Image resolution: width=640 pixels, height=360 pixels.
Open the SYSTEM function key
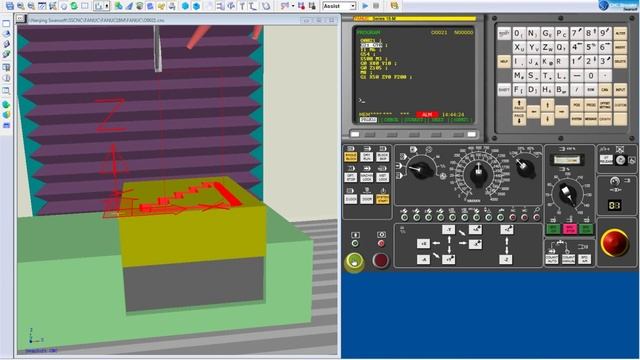click(576, 119)
